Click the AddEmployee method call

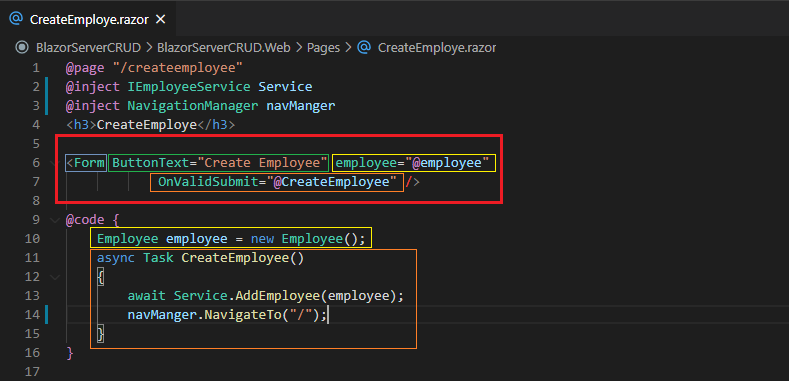pyautogui.click(x=277, y=296)
